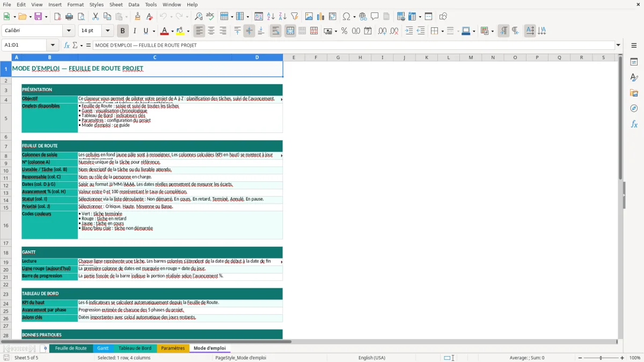Click the Define Print Area icon
The width and height of the screenshot is (644, 362).
[401, 17]
